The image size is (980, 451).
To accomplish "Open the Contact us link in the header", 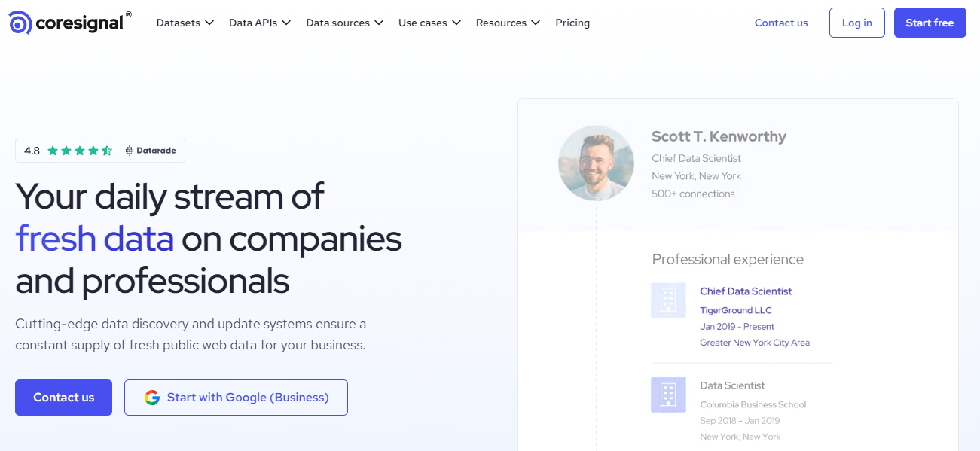I will pyautogui.click(x=780, y=23).
